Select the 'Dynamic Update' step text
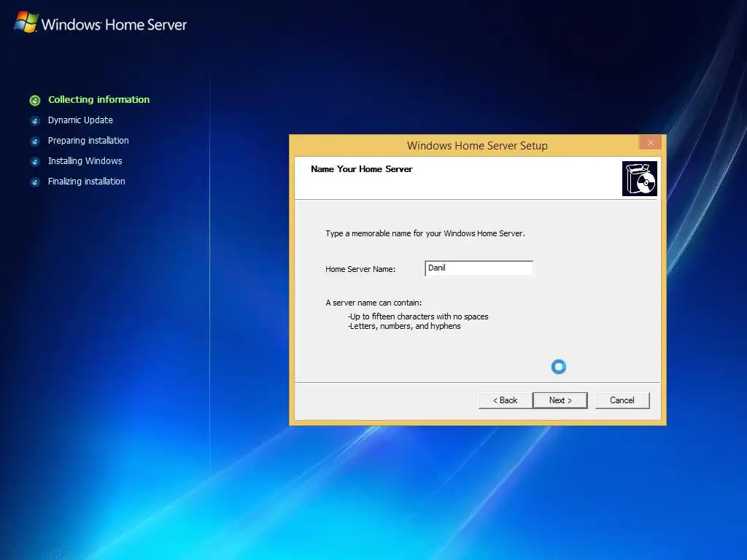Image resolution: width=747 pixels, height=560 pixels. pyautogui.click(x=80, y=120)
